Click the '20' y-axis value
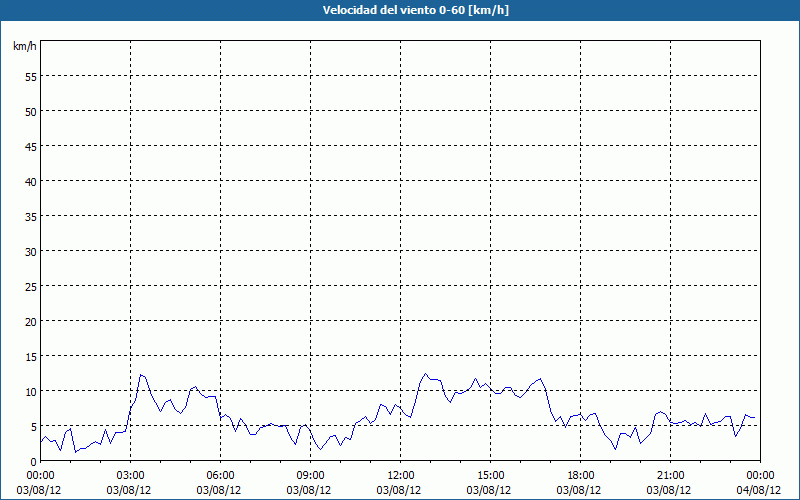Screen dimensions: 800x500 [31, 321]
